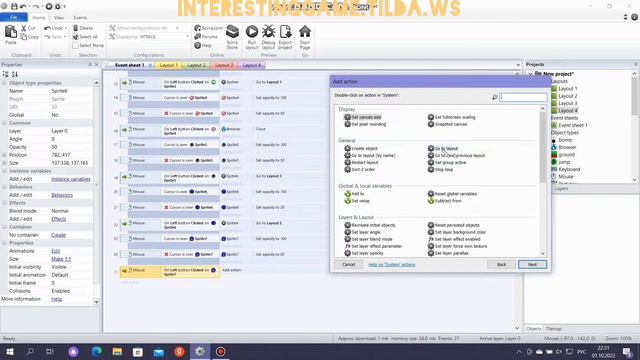Select the 'Set group active' action
Screen dimensions: 640x360
447,162
